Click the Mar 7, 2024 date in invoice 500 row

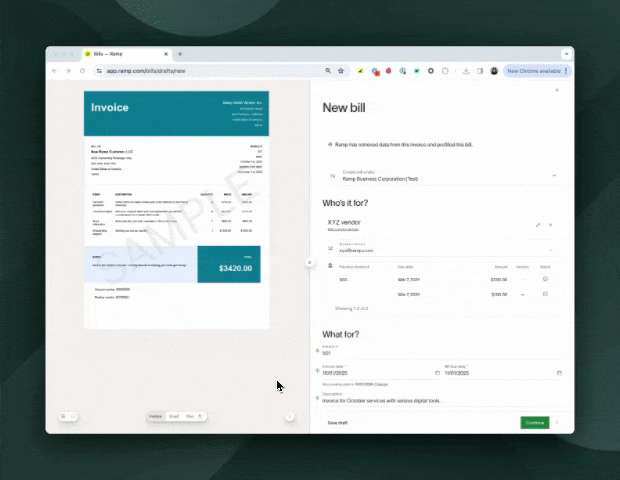click(408, 280)
